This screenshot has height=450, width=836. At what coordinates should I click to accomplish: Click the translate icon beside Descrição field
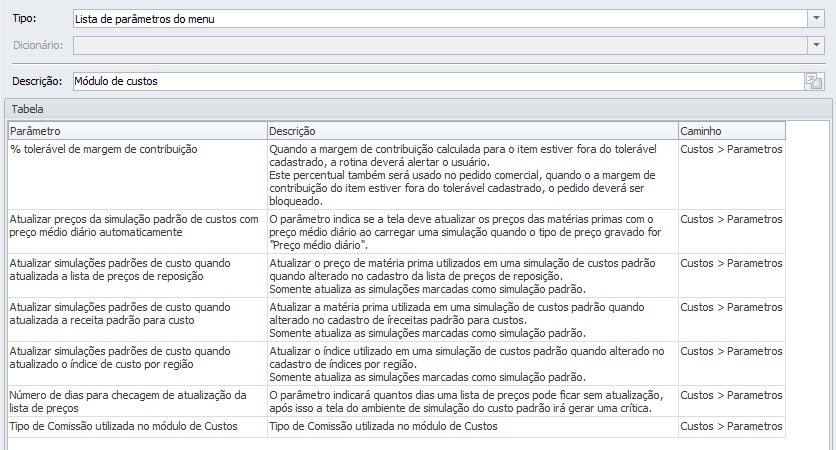click(814, 82)
